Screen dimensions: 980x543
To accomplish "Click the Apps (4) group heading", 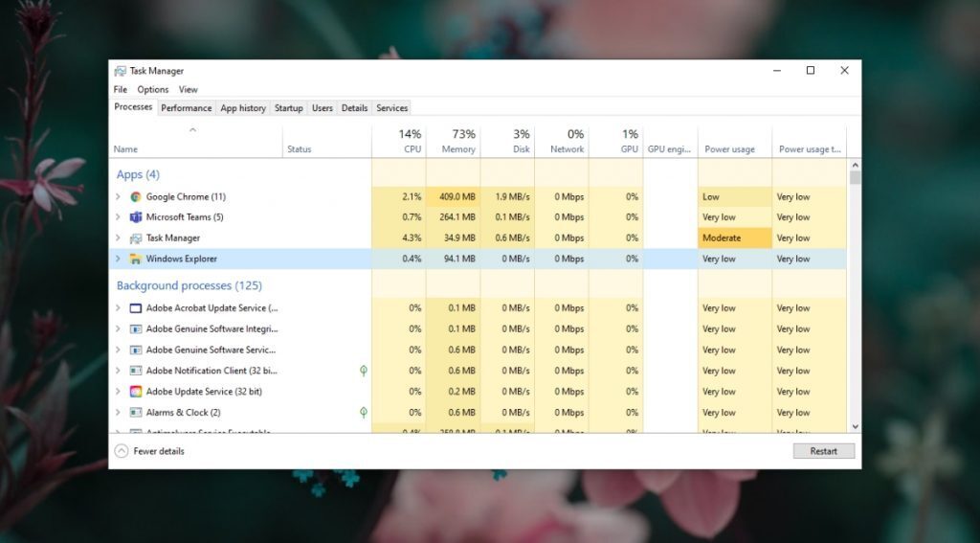I will tap(138, 174).
